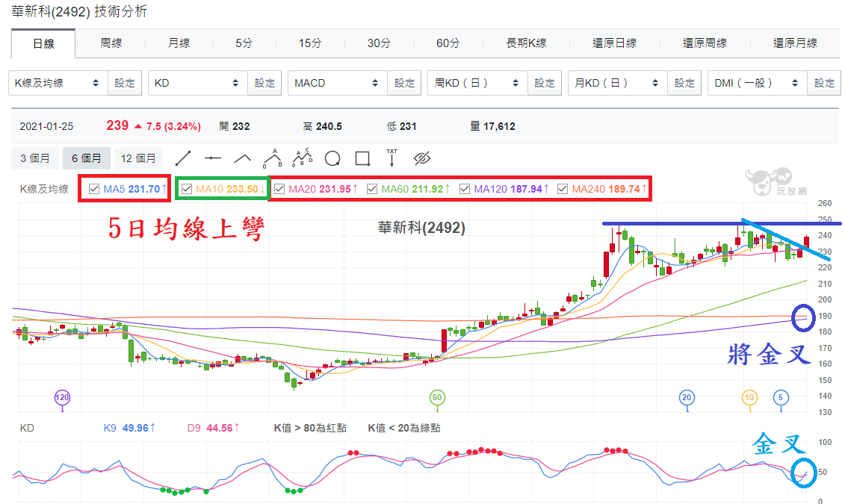The width and height of the screenshot is (845, 504).
Task: Toggle the hide drawings eye icon
Action: (422, 158)
